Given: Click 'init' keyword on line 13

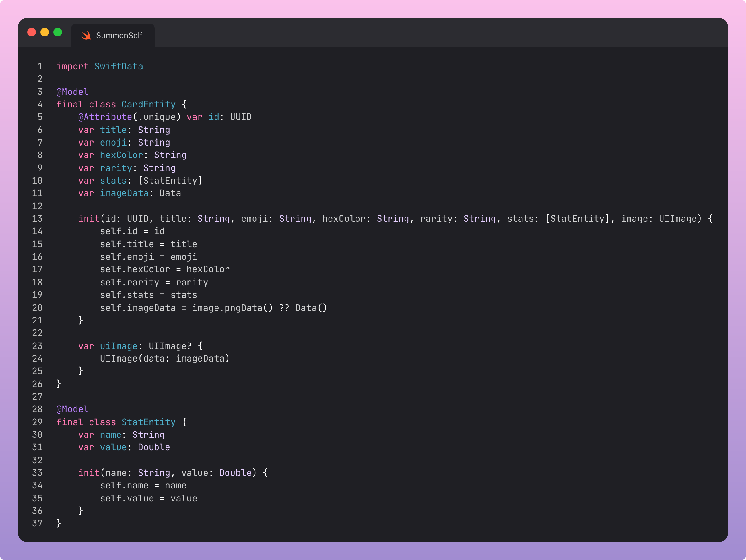Looking at the screenshot, I should (x=89, y=219).
